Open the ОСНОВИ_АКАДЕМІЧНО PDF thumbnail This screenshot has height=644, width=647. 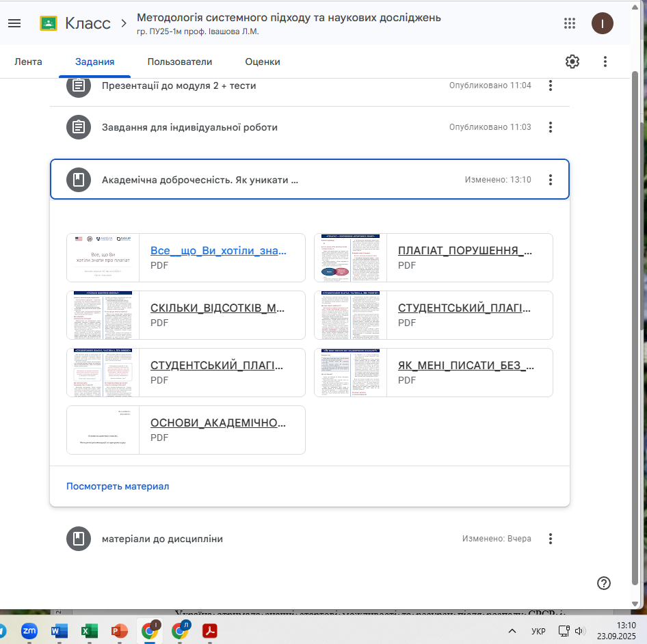pyautogui.click(x=103, y=430)
